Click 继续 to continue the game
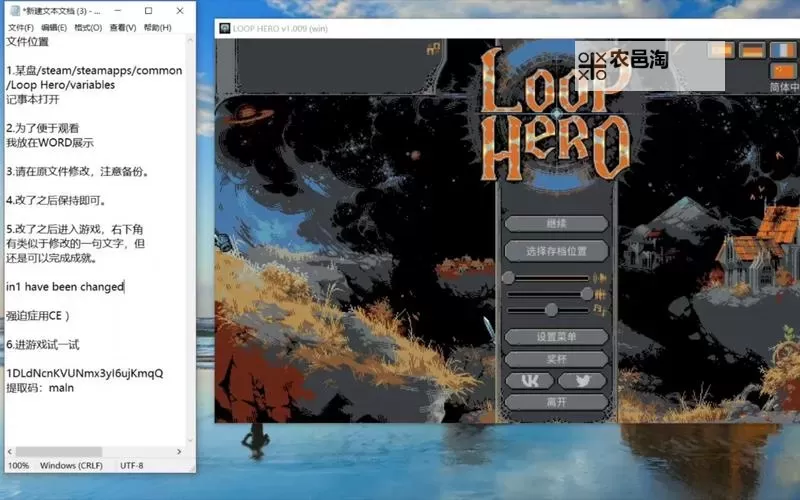 click(x=556, y=223)
